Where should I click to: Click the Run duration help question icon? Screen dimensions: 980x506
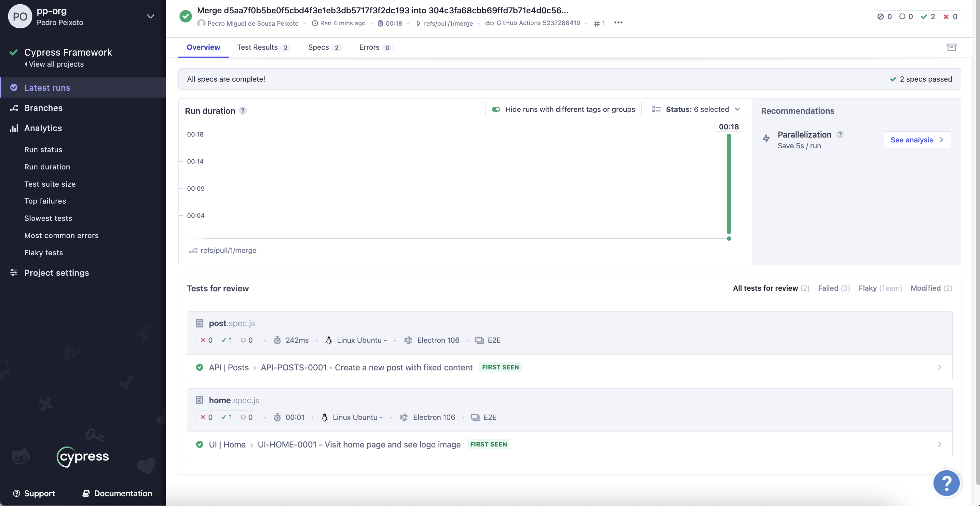click(x=243, y=111)
